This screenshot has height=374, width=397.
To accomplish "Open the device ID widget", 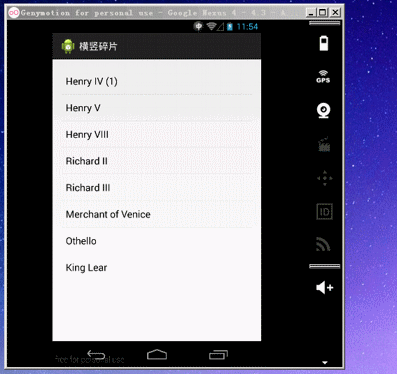I will tap(324, 212).
